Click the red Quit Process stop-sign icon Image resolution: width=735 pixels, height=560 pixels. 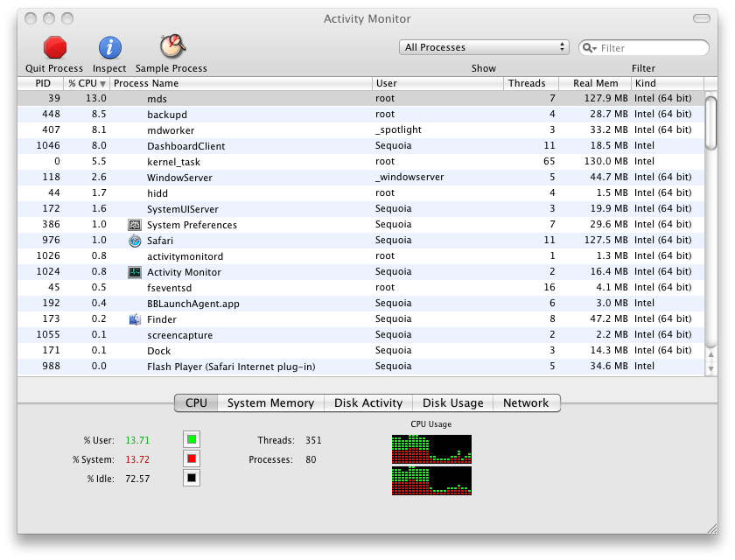(55, 48)
